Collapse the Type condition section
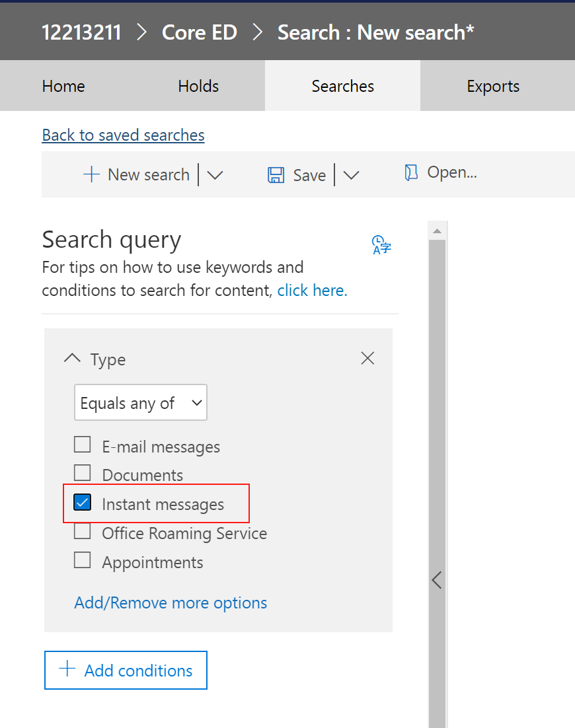575x728 pixels. pyautogui.click(x=71, y=359)
